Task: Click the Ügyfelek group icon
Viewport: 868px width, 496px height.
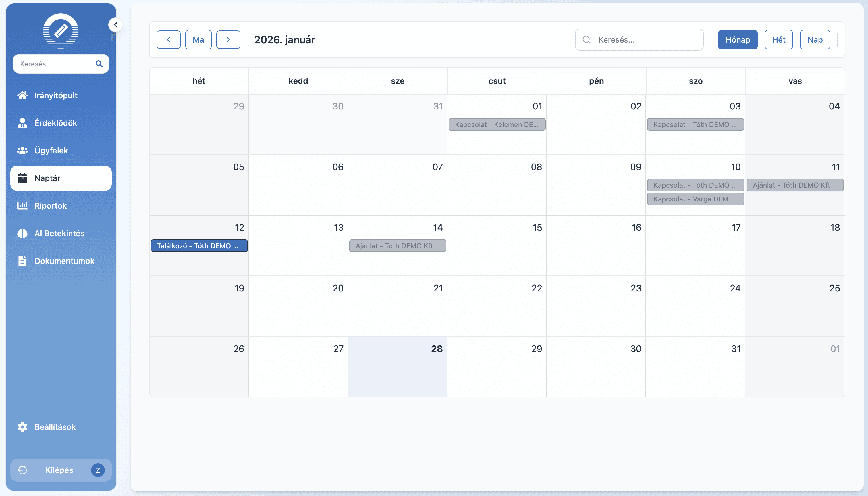Action: click(x=22, y=151)
